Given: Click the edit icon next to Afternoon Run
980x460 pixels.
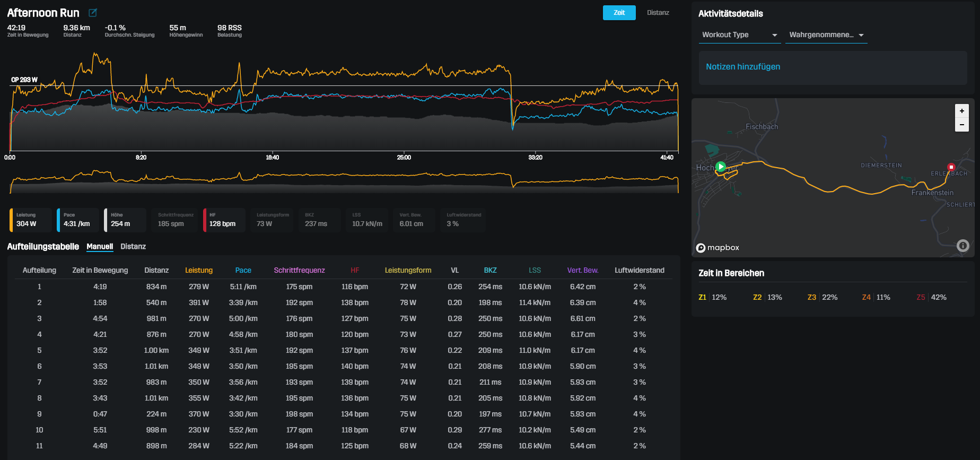Looking at the screenshot, I should point(93,13).
